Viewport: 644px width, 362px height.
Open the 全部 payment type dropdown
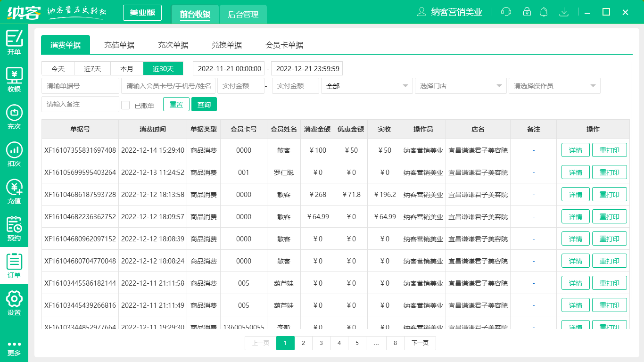coord(367,86)
